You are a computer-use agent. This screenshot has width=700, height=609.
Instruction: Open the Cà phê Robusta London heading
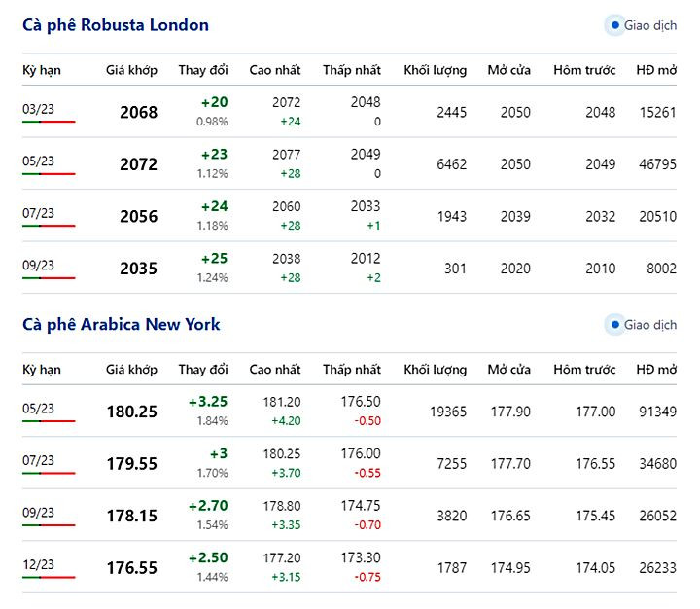116,25
